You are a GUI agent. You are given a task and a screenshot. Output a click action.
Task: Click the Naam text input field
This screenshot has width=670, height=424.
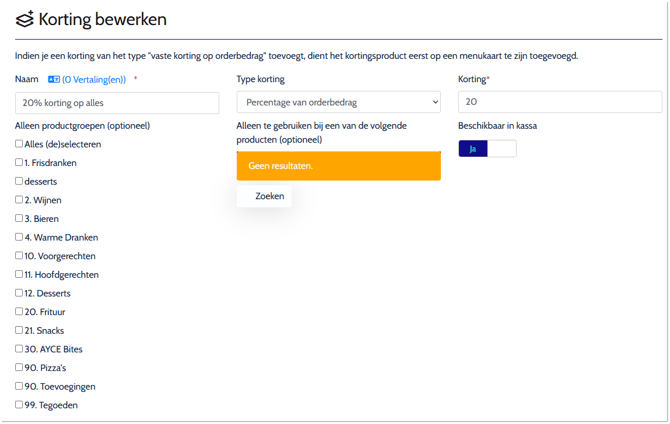117,103
